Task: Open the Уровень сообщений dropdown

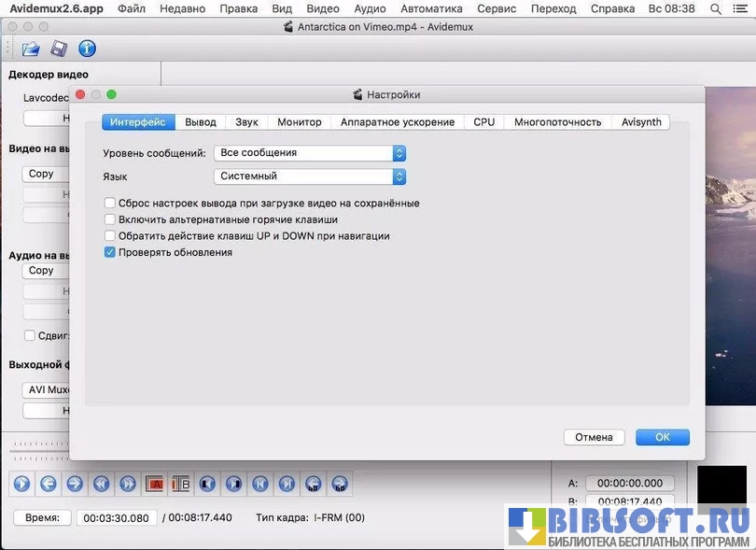Action: pos(309,153)
